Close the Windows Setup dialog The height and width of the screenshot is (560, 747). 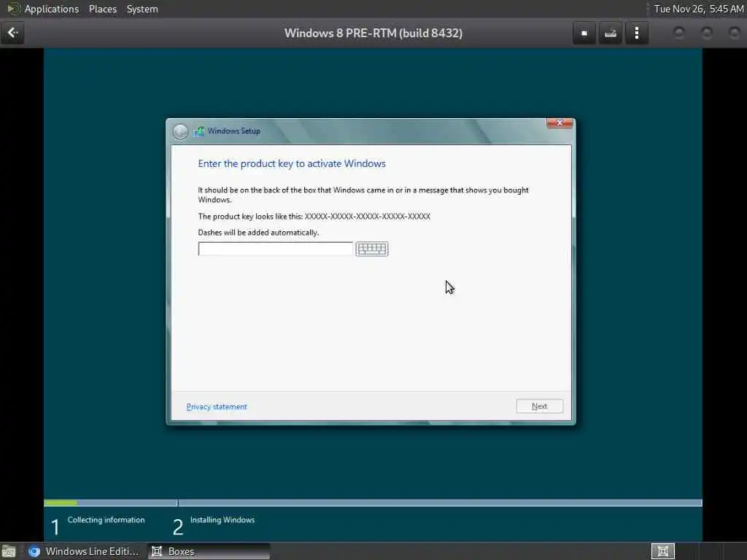tap(560, 122)
